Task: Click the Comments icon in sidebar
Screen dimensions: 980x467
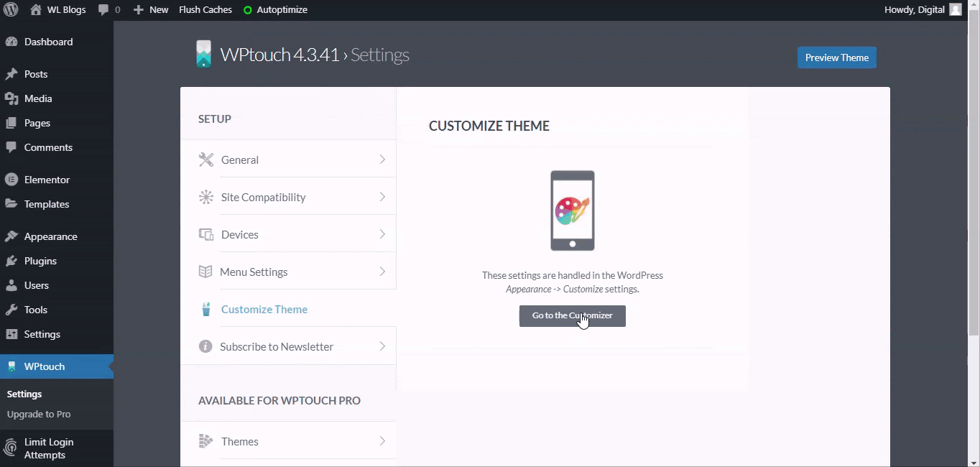Action: (x=11, y=147)
